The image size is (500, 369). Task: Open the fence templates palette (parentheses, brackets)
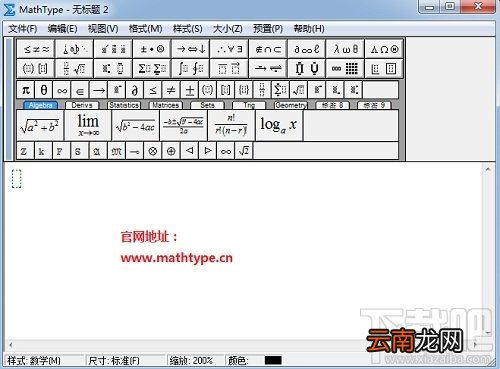[x=36, y=69]
